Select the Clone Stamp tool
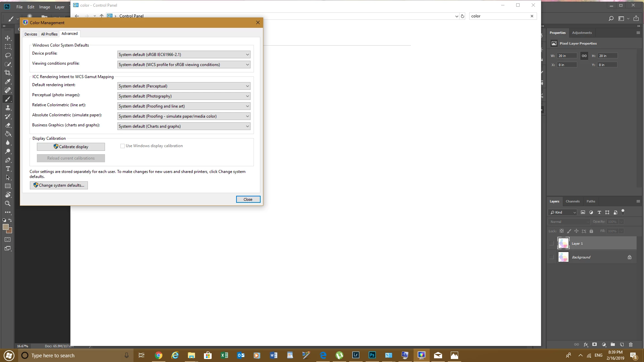The image size is (644, 362). pos(8,108)
